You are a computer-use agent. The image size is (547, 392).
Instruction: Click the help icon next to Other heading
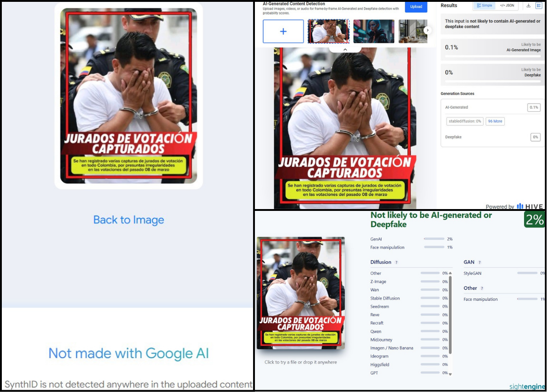point(482,288)
